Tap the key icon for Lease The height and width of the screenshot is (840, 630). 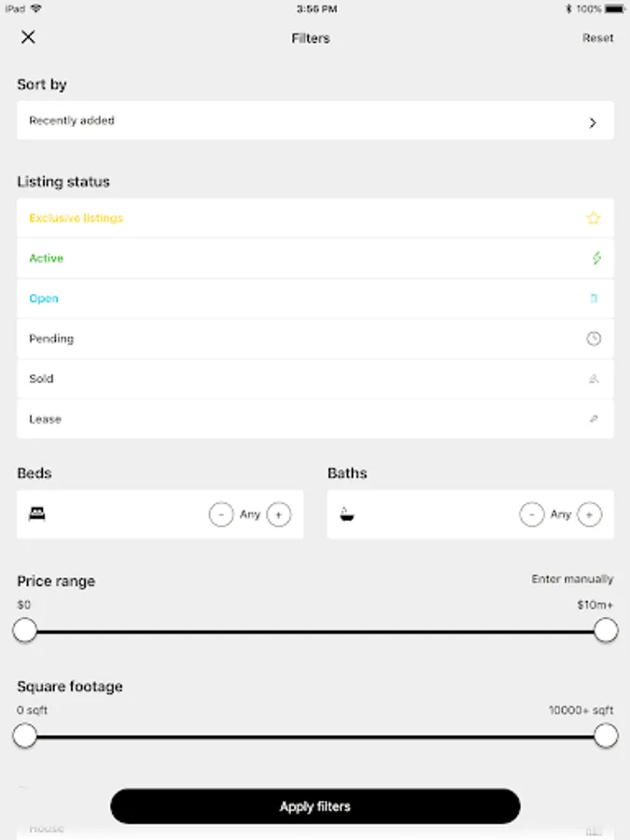pos(594,419)
